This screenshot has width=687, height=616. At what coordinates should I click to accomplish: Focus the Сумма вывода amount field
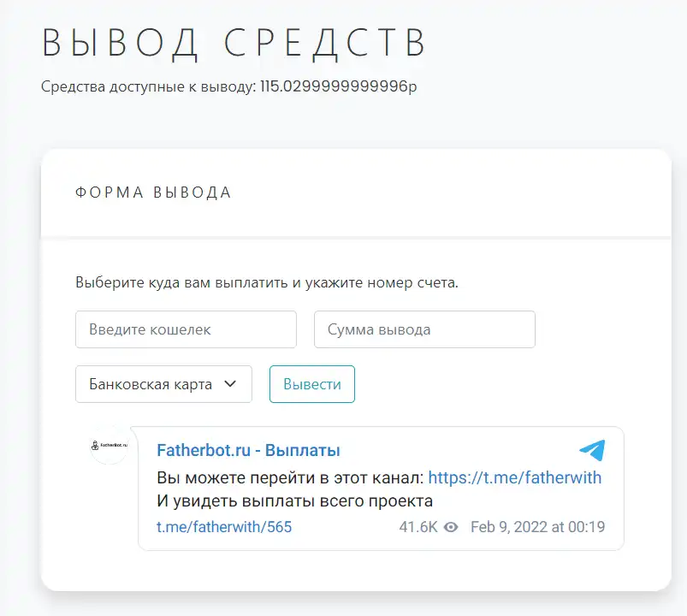pyautogui.click(x=424, y=329)
